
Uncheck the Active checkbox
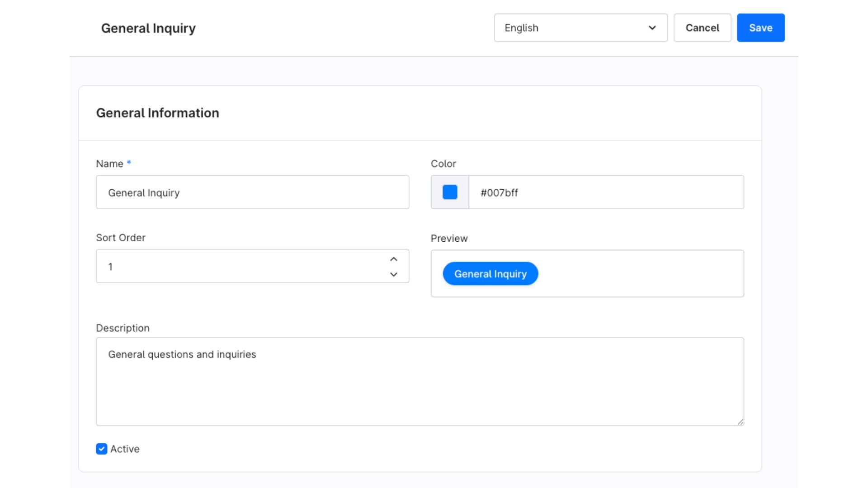coord(102,449)
